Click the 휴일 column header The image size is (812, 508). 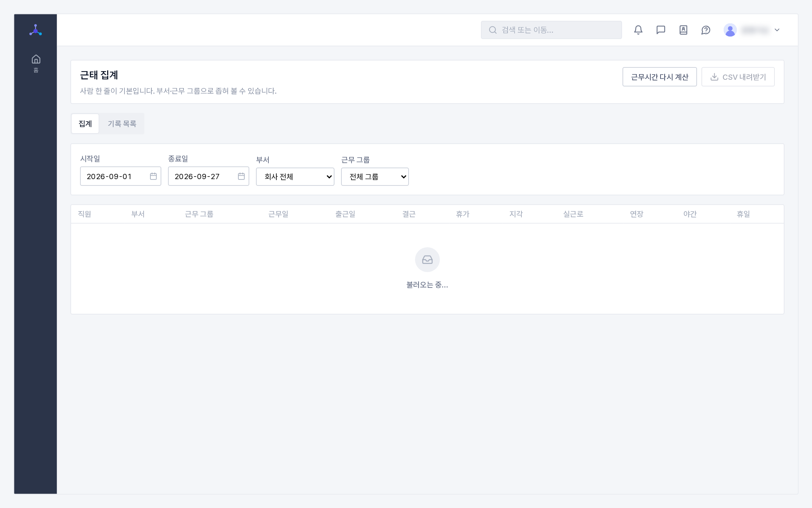744,214
